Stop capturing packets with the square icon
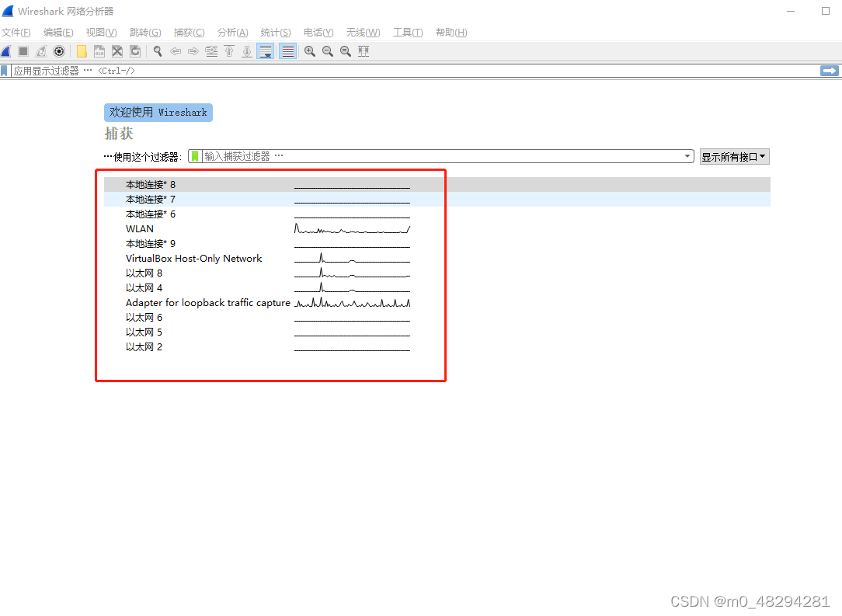Image resolution: width=842 pixels, height=616 pixels. pos(23,51)
